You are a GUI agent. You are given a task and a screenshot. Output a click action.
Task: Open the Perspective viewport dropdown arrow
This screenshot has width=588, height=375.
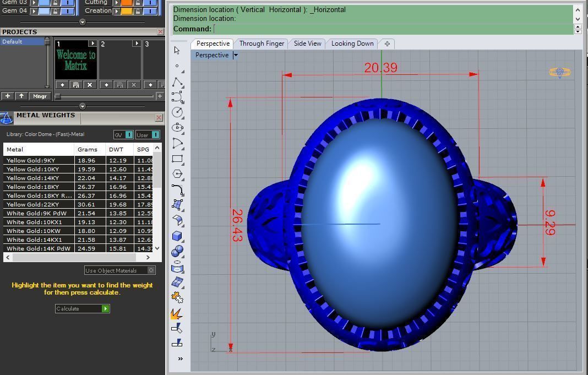pyautogui.click(x=236, y=55)
